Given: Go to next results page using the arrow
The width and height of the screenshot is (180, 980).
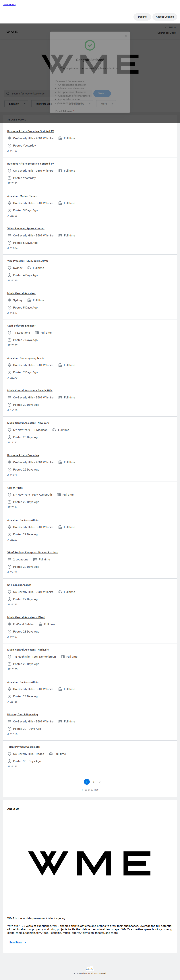Looking at the screenshot, I should point(100,782).
